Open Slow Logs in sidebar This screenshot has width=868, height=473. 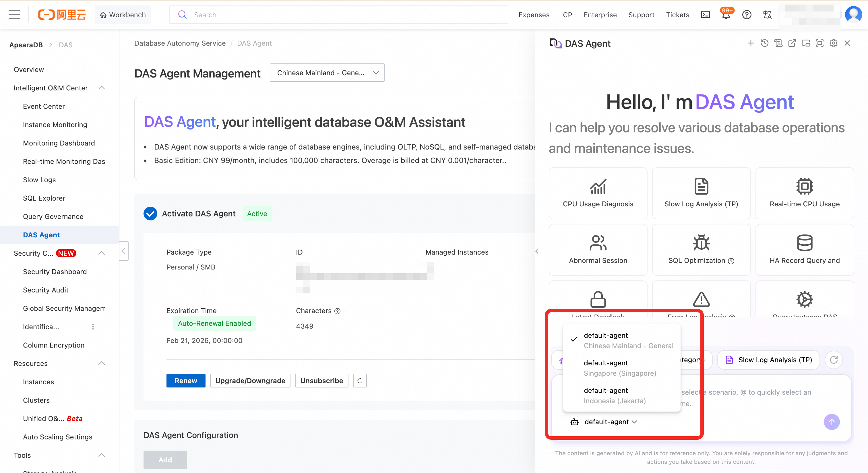[x=39, y=180]
